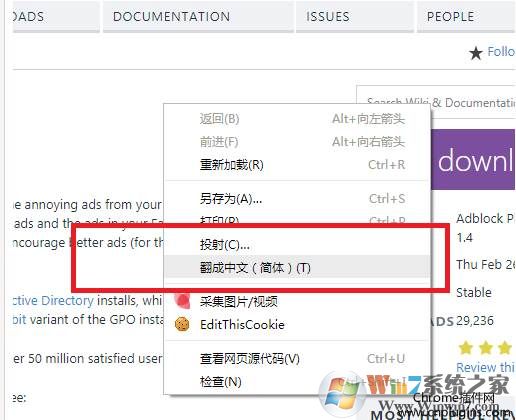
Task: Select 检查(N) in context menu
Action: pos(297,382)
